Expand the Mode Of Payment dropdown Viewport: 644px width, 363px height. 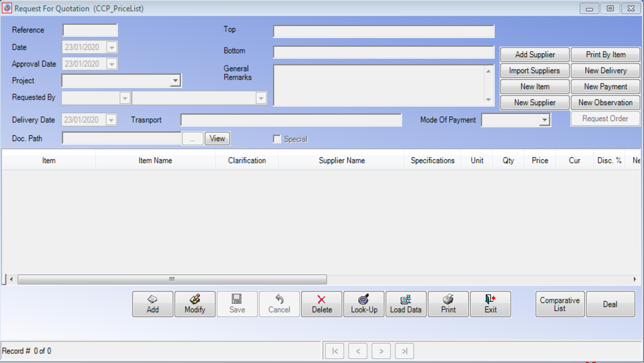pyautogui.click(x=544, y=120)
